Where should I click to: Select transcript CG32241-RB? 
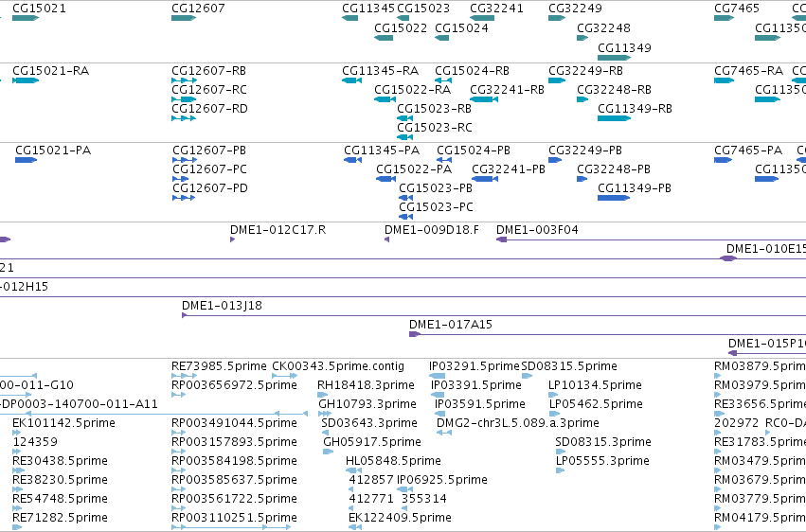tap(484, 99)
